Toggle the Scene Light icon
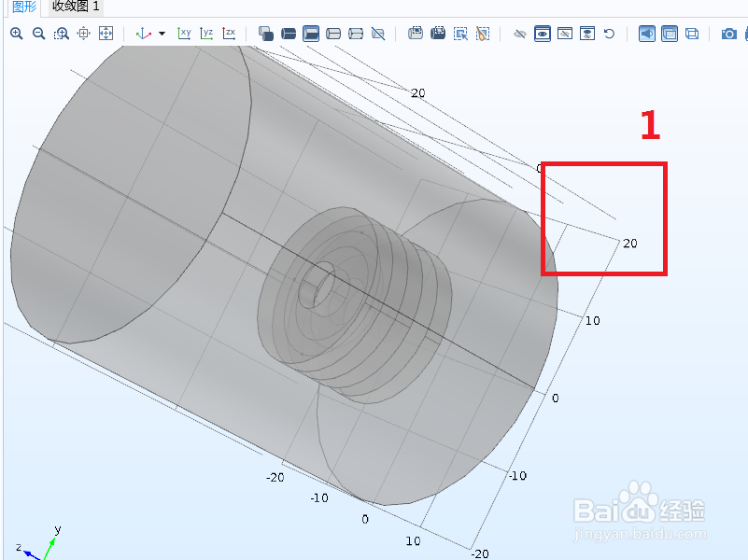 pos(647,34)
